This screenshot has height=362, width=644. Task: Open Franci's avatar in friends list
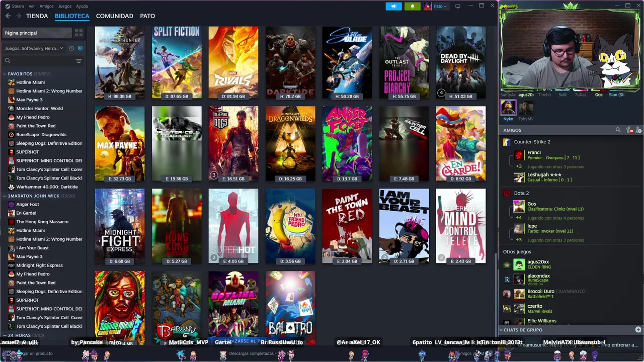(x=519, y=155)
